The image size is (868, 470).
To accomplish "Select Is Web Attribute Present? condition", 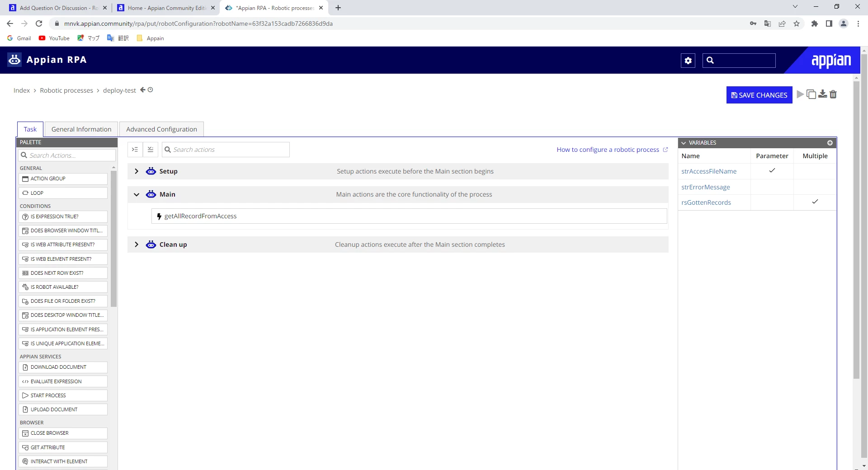I will click(63, 245).
